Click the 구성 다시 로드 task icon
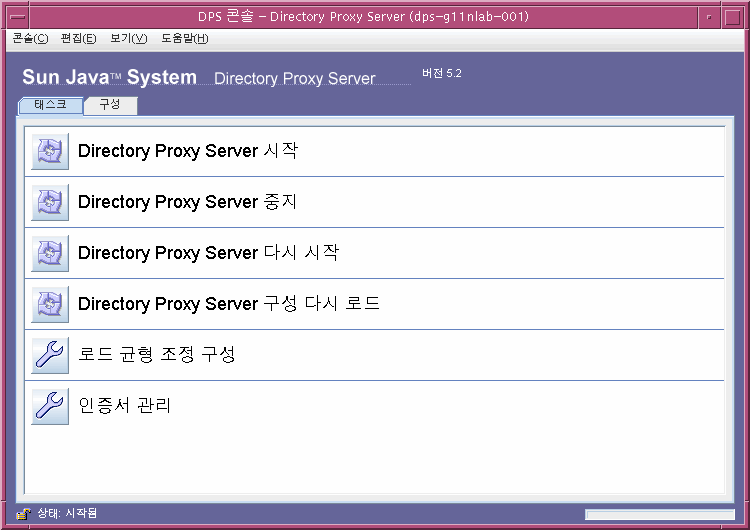This screenshot has height=530, width=750. click(x=50, y=304)
